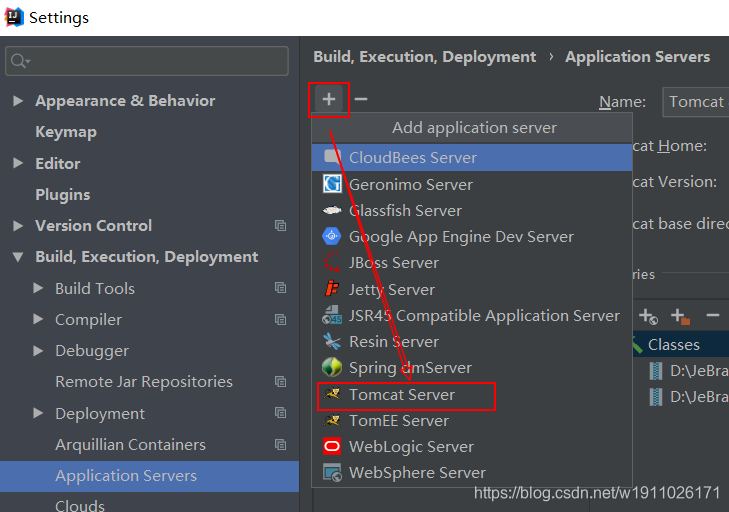Choose Glassfish Server from the menu

pyautogui.click(x=472, y=210)
